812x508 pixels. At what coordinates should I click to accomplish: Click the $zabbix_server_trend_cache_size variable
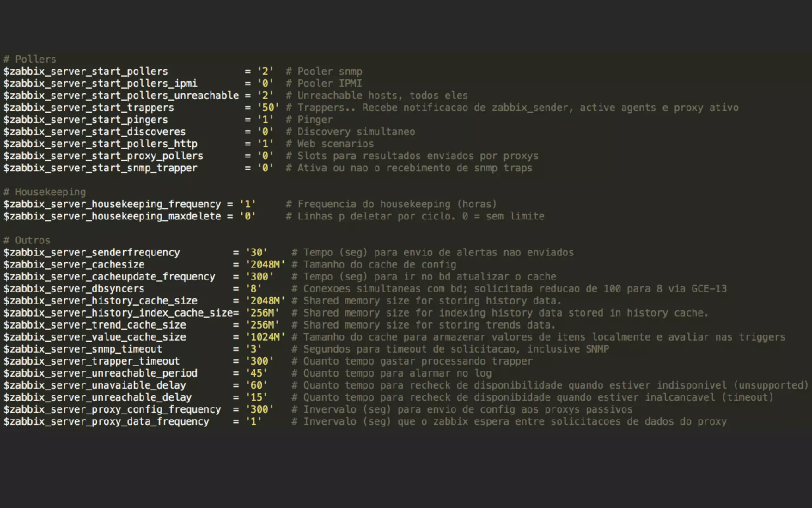94,325
